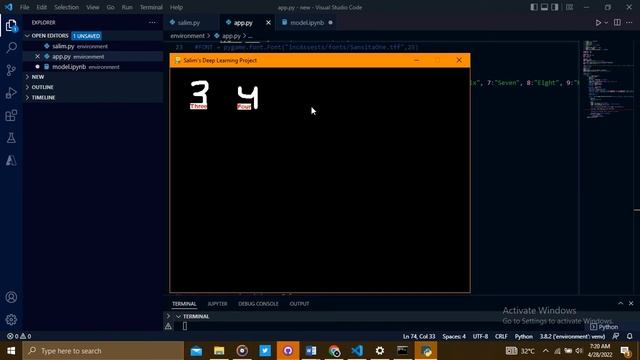Screen dimensions: 640x360
Task: Toggle the panel layout button
Action: 544,7
